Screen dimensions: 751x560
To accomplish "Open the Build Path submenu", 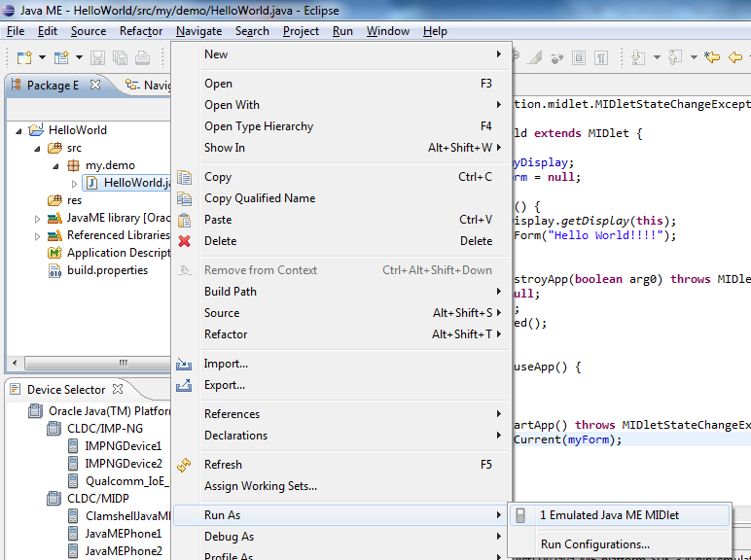I will tap(341, 292).
